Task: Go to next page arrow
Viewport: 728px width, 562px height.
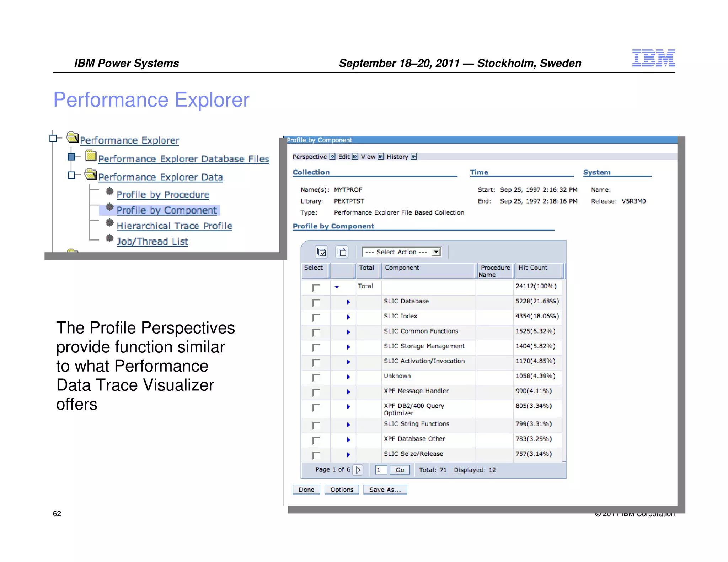Action: pyautogui.click(x=358, y=470)
